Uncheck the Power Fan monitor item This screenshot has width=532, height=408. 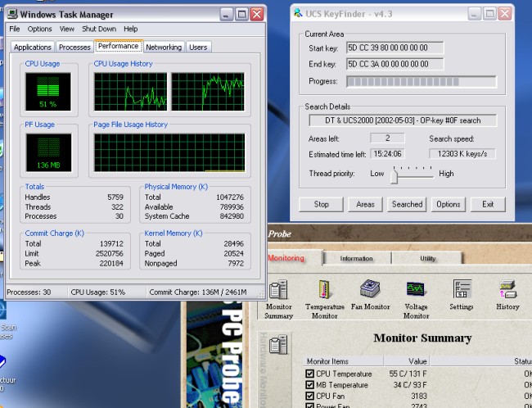pos(309,406)
